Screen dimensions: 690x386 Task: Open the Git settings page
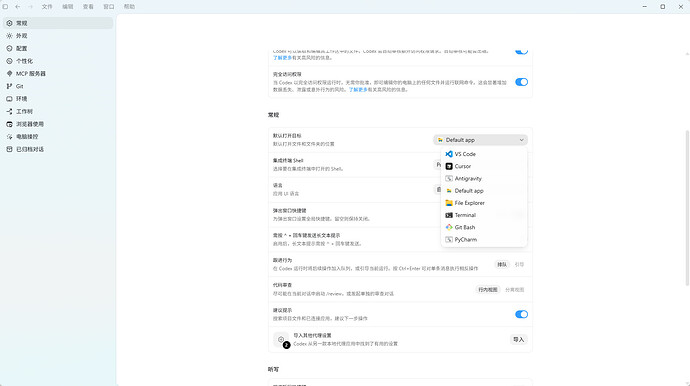tap(58, 86)
